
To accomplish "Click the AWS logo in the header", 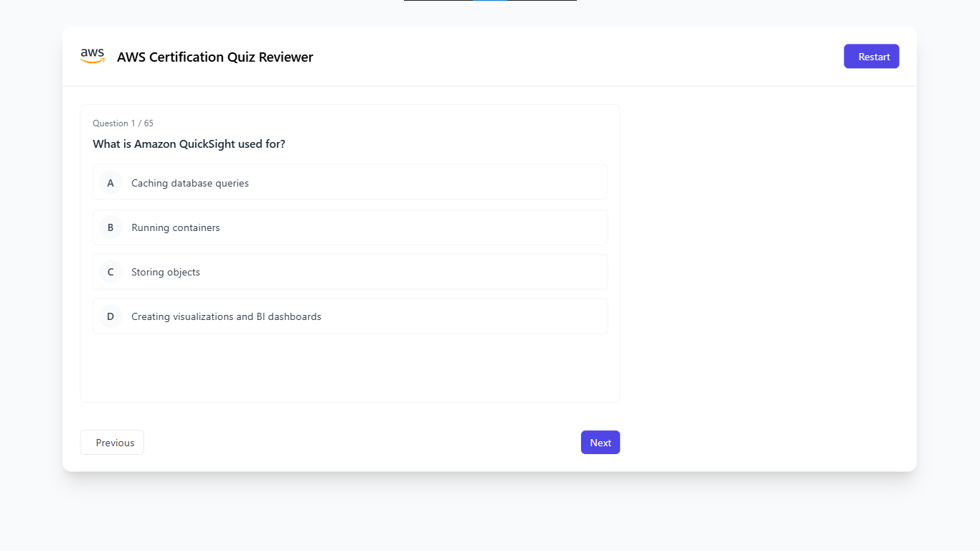I will [93, 57].
